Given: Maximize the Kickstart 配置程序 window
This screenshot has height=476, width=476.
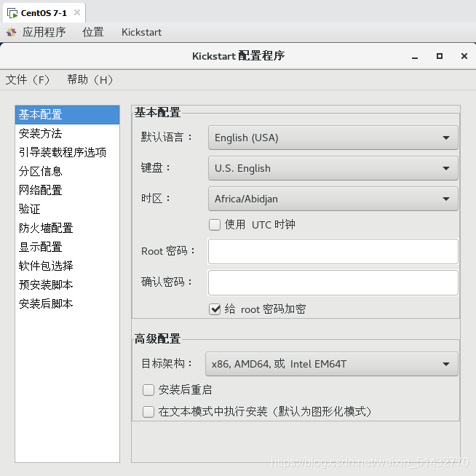Looking at the screenshot, I should (x=440, y=56).
